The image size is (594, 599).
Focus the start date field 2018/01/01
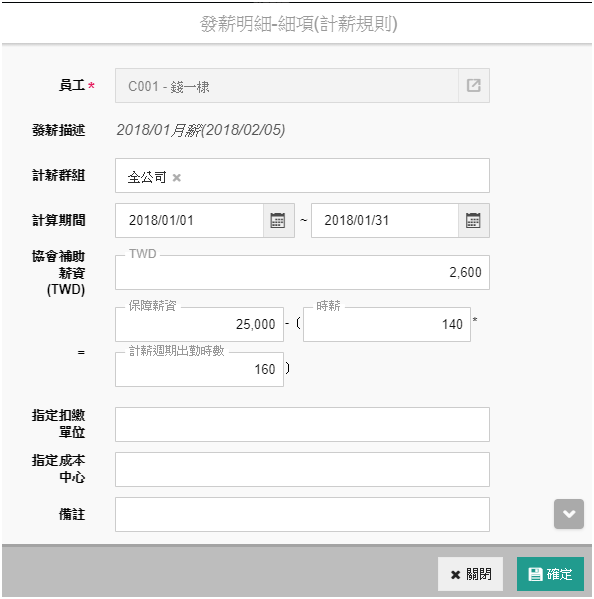point(189,220)
